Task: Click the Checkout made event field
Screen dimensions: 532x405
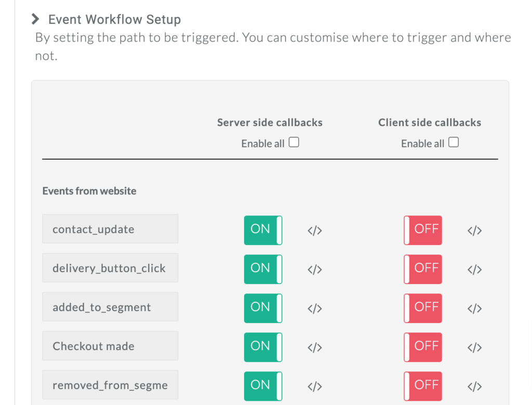Action: coord(110,346)
